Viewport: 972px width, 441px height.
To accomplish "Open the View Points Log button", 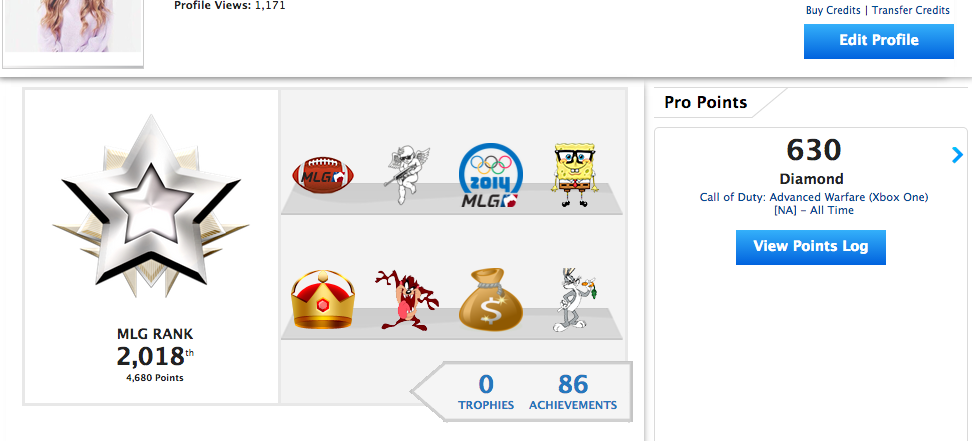I will pos(810,247).
